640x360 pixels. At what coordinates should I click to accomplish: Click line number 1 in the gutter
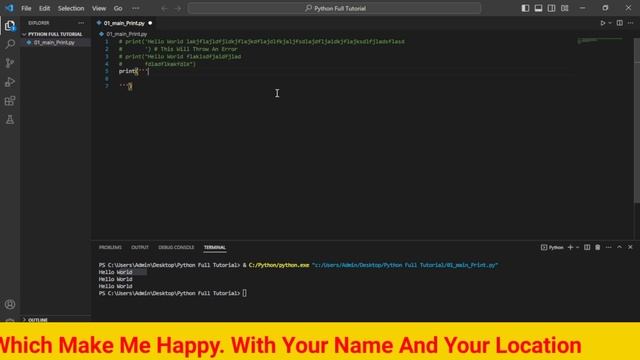(107, 42)
